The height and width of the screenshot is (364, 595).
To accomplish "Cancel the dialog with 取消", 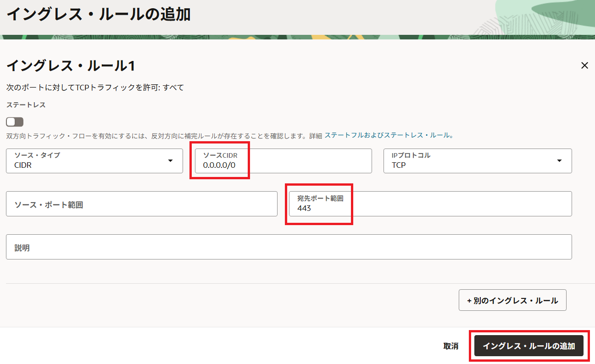I will pos(450,346).
